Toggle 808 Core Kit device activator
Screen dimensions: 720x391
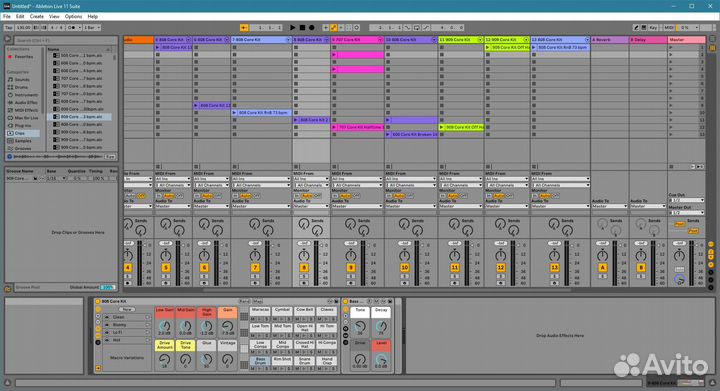click(x=97, y=302)
